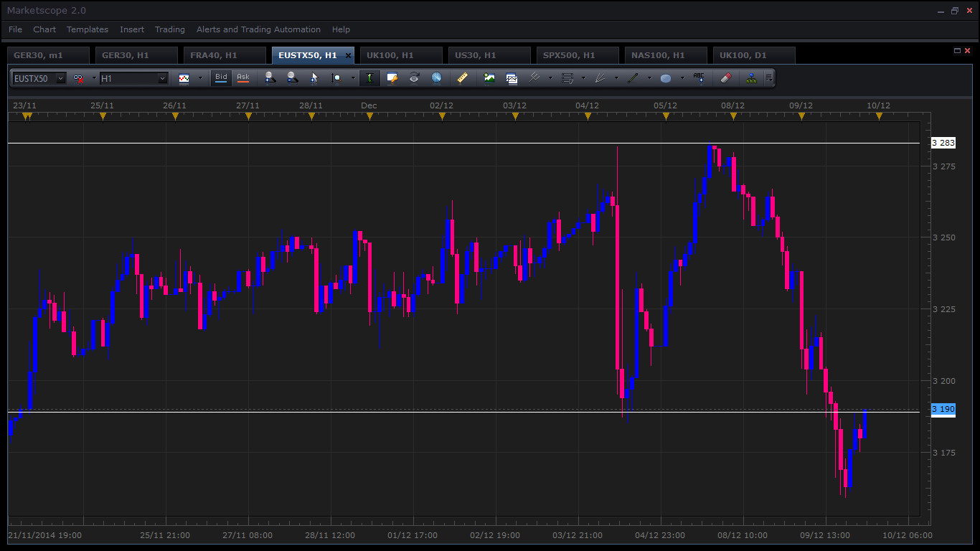Toggle Bid price display
This screenshot has height=551, width=980.
point(221,77)
